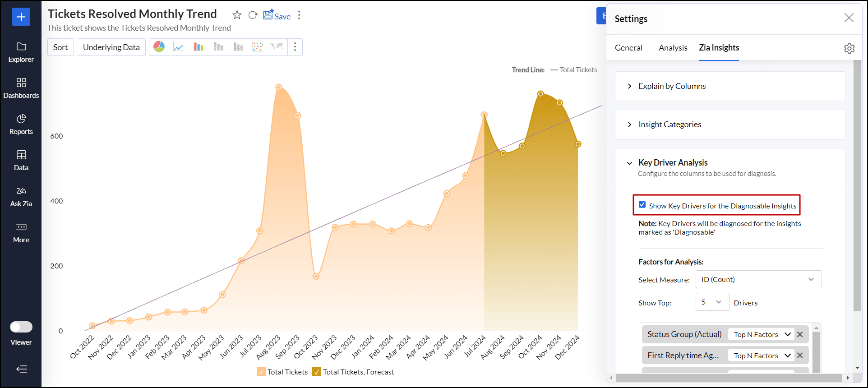Screen dimensions: 868x388
Task: Open the Select Measure ID (Count) dropdown
Action: (758, 279)
